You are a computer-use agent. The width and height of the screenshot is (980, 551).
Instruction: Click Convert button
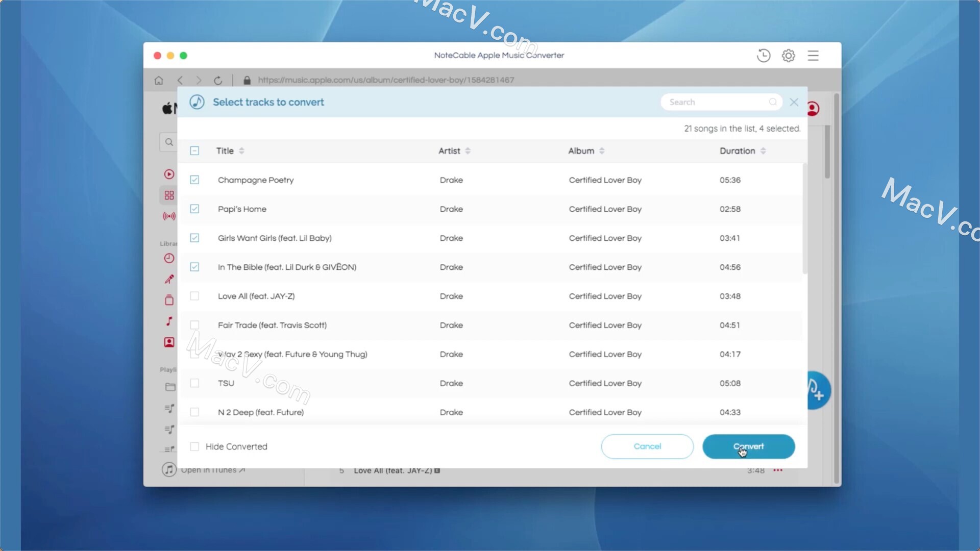(x=748, y=446)
